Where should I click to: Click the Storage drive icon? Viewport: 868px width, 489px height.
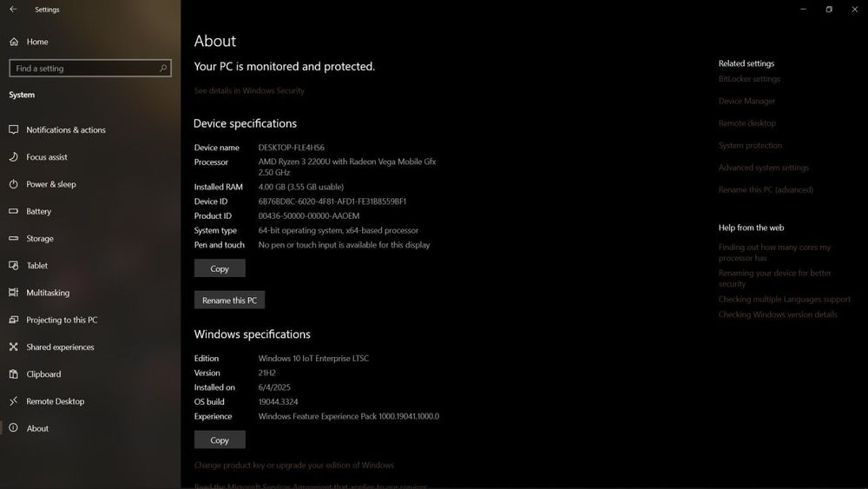click(14, 238)
